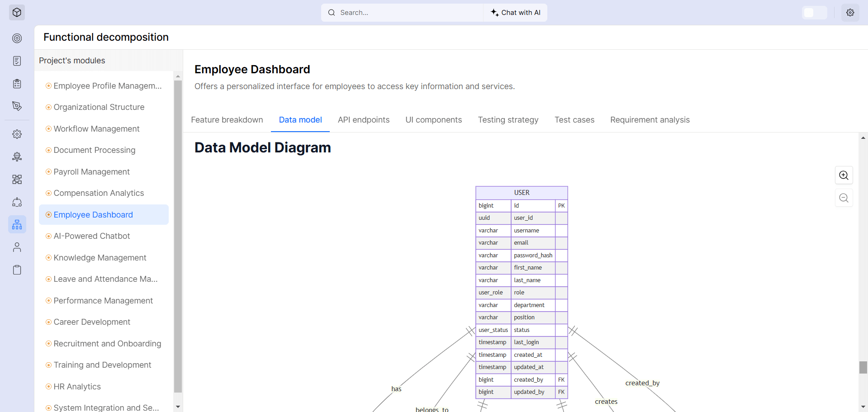Click the 'creates' relationship label
This screenshot has width=868, height=412.
pyautogui.click(x=606, y=402)
